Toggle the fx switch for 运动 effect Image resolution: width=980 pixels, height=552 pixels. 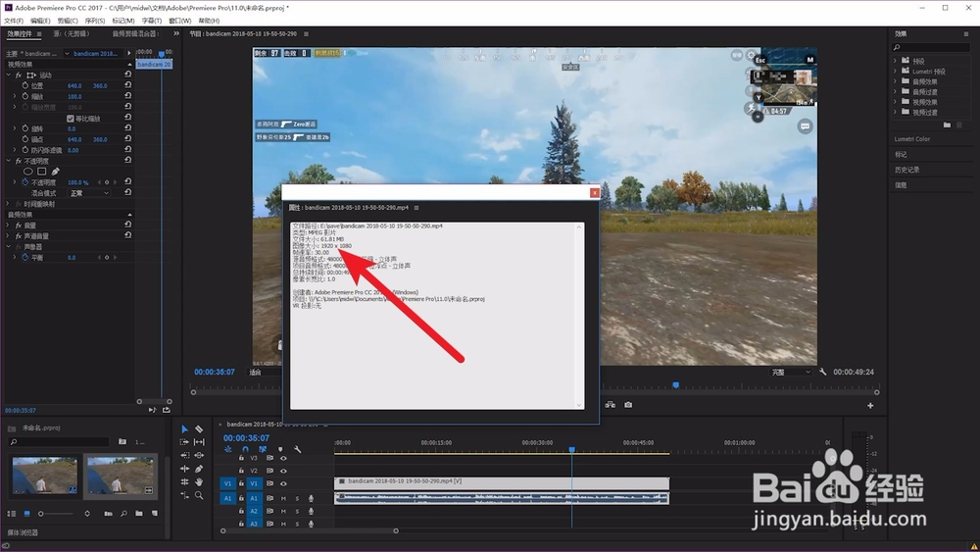click(18, 75)
